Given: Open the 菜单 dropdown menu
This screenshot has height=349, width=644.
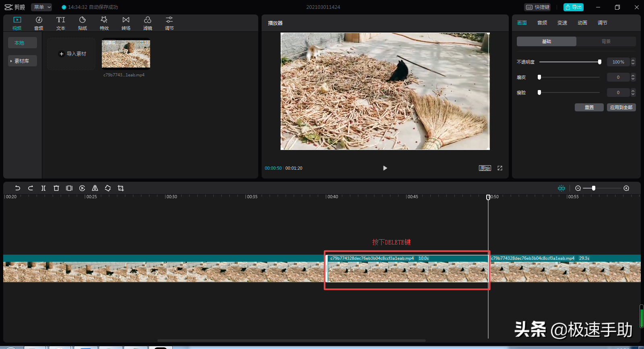Looking at the screenshot, I should (42, 7).
